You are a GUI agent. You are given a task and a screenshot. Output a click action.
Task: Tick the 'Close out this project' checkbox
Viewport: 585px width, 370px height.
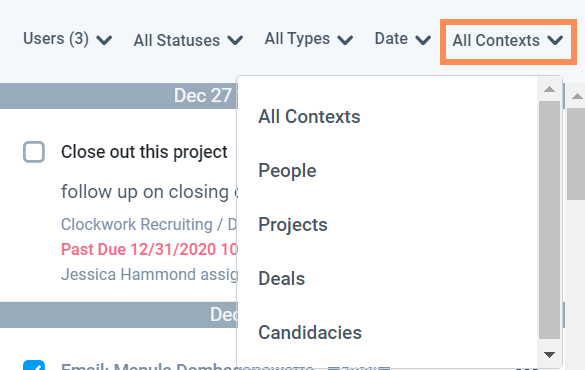[34, 152]
